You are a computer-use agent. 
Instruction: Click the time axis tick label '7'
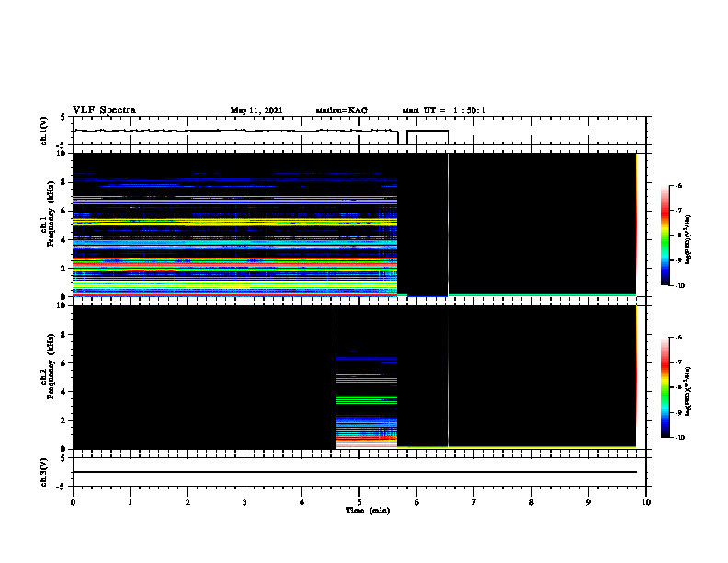(474, 502)
